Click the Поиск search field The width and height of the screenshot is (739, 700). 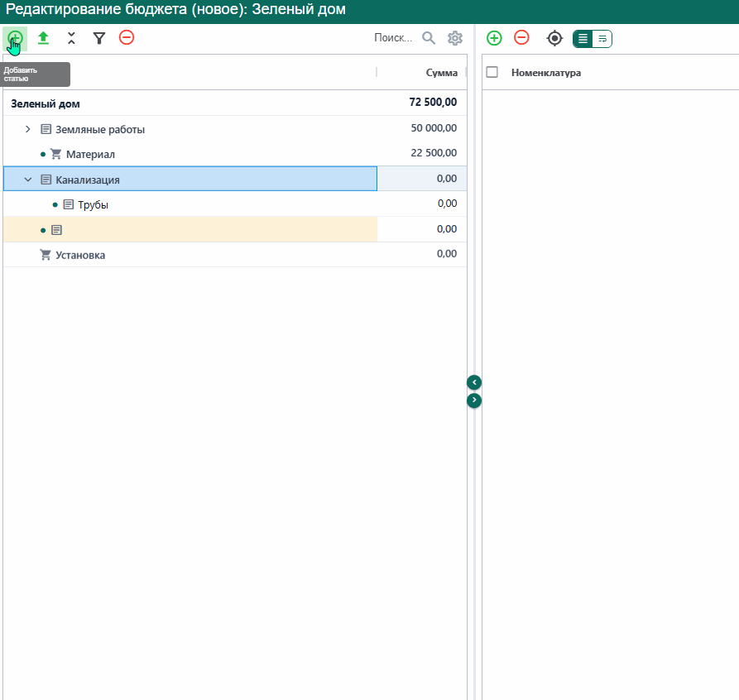click(393, 38)
